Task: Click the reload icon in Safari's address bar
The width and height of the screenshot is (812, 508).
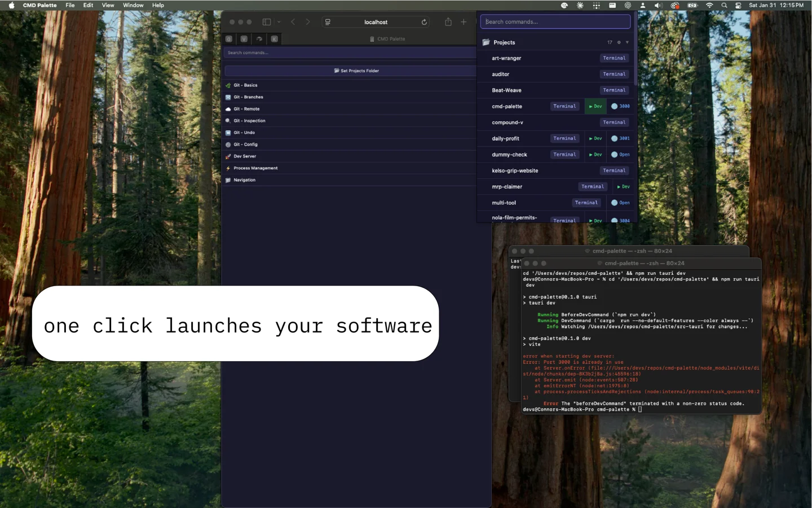Action: point(424,21)
